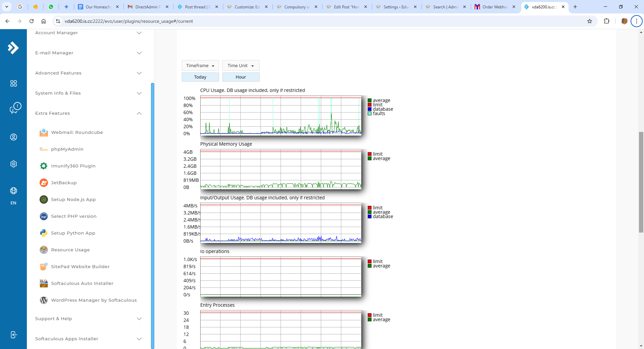644x349 pixels.
Task: Click the green average swatch in CPU legend
Action: click(x=370, y=100)
